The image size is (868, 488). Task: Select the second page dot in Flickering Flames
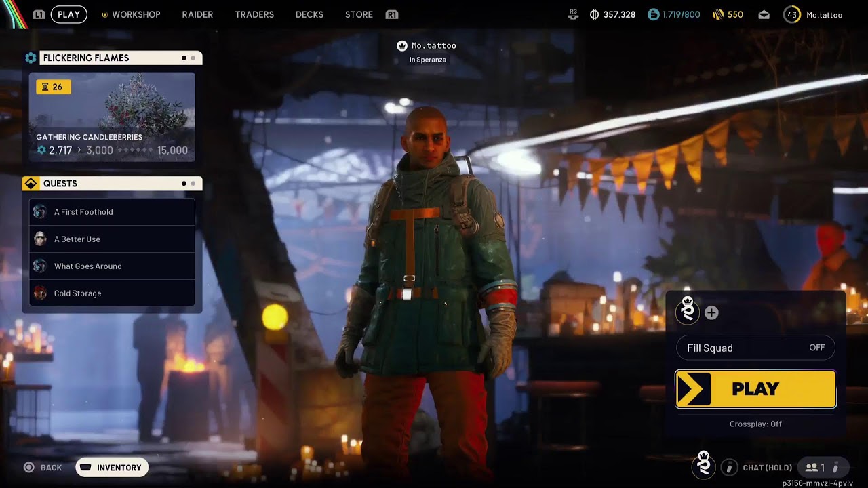193,58
